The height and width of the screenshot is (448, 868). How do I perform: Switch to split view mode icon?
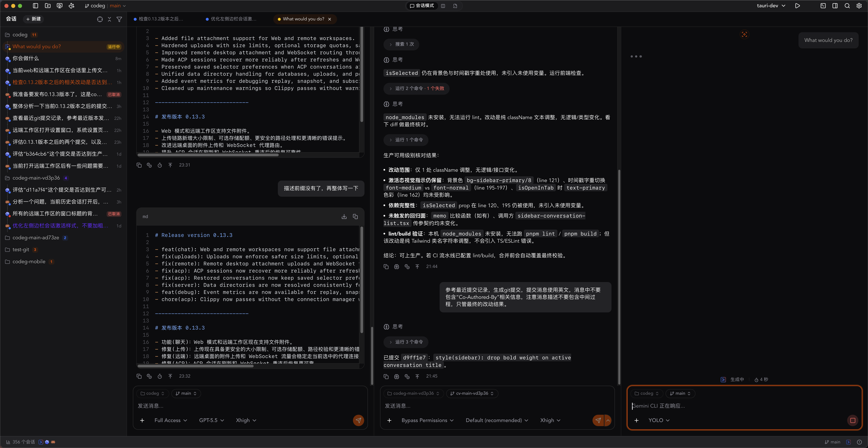click(443, 6)
